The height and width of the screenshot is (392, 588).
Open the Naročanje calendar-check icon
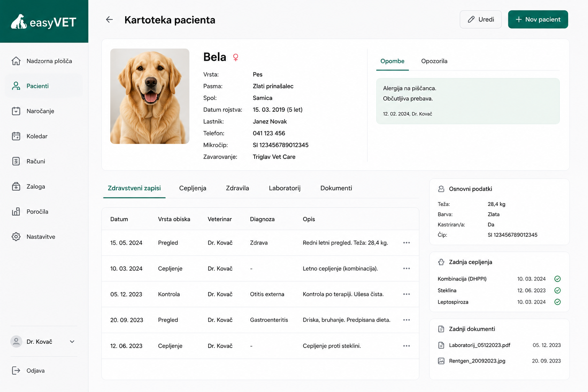pyautogui.click(x=16, y=111)
